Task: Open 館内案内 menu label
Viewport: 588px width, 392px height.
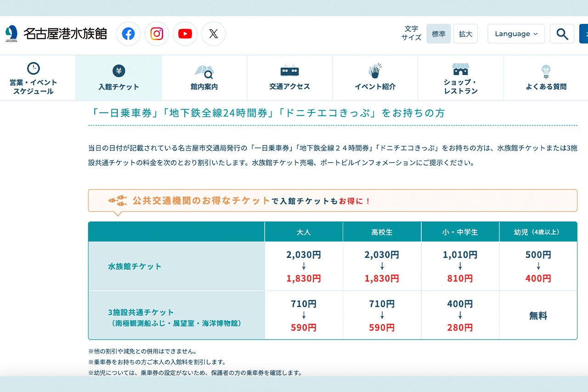Action: pyautogui.click(x=204, y=87)
